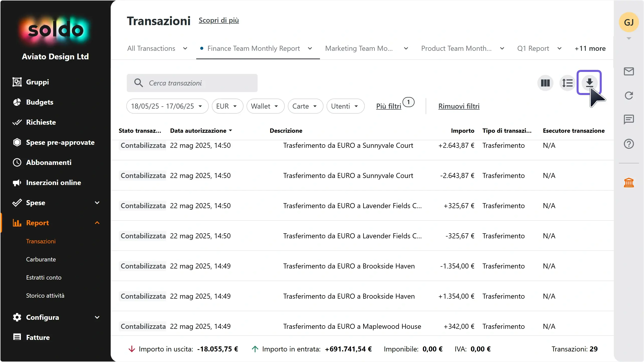Image resolution: width=644 pixels, height=362 pixels.
Task: Open Storico attività under Report
Action: [45, 295]
